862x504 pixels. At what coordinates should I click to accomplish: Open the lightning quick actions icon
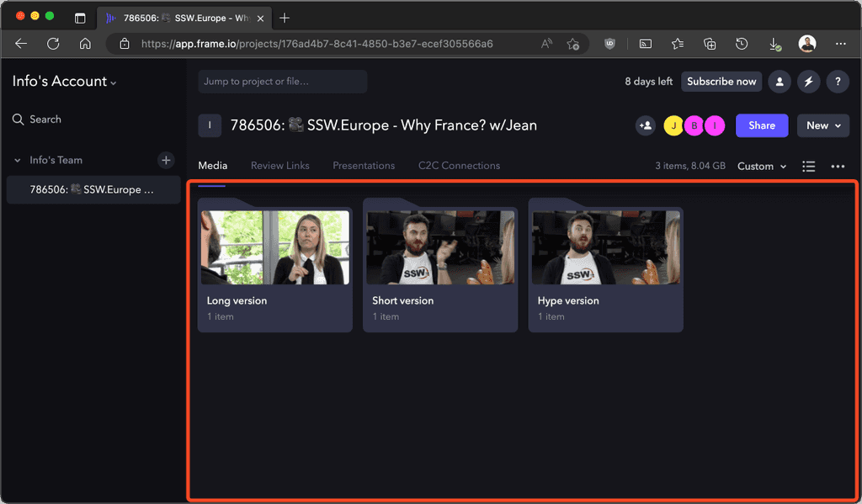click(x=808, y=81)
